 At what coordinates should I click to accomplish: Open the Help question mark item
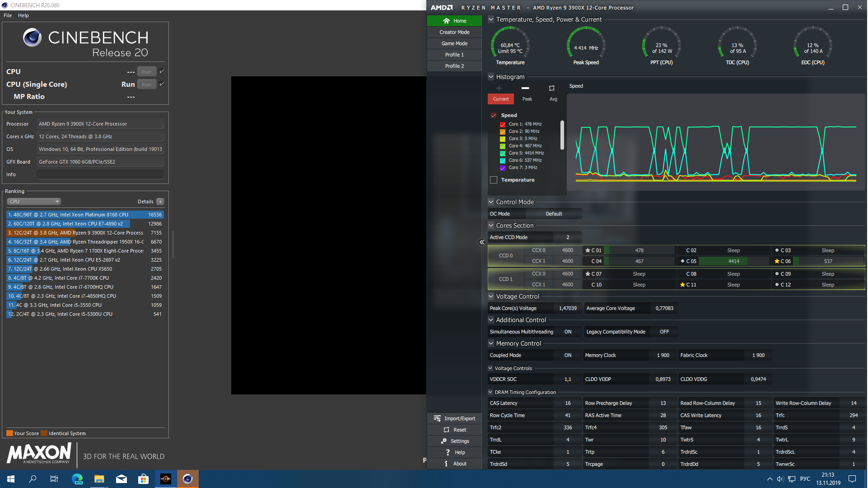tap(447, 452)
